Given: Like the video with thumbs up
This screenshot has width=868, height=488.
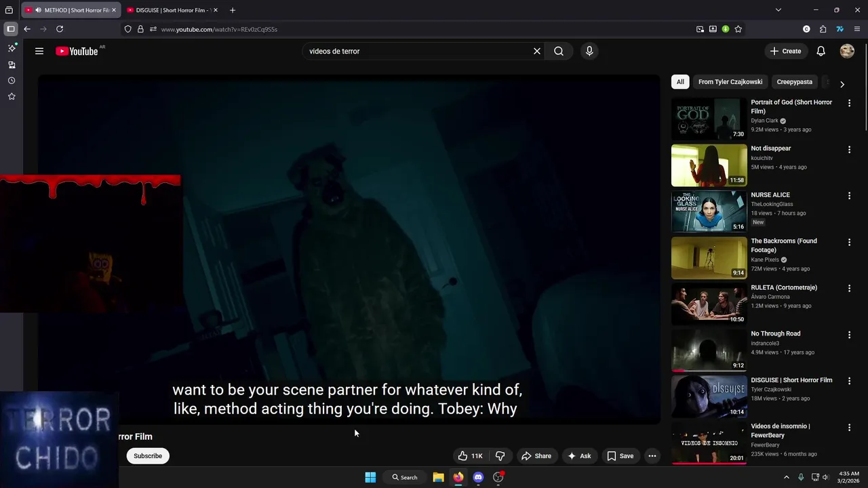Looking at the screenshot, I should [471, 456].
